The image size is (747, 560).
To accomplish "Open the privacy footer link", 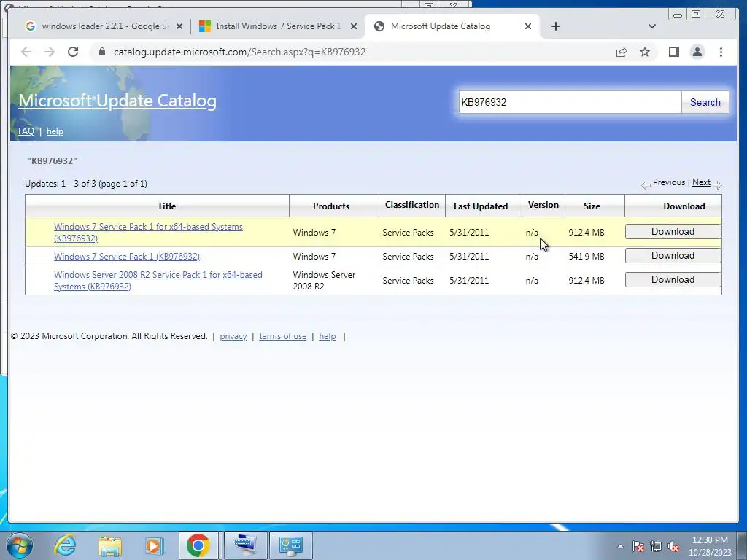I will pyautogui.click(x=233, y=336).
